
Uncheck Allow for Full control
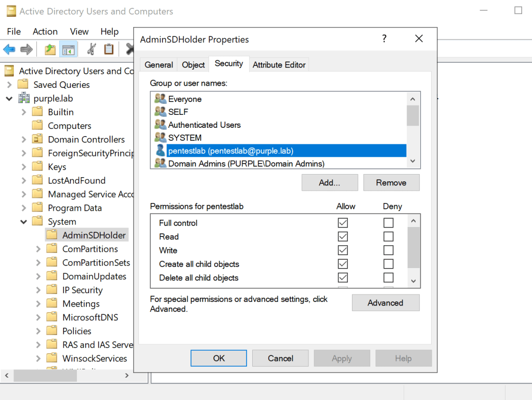tap(343, 223)
